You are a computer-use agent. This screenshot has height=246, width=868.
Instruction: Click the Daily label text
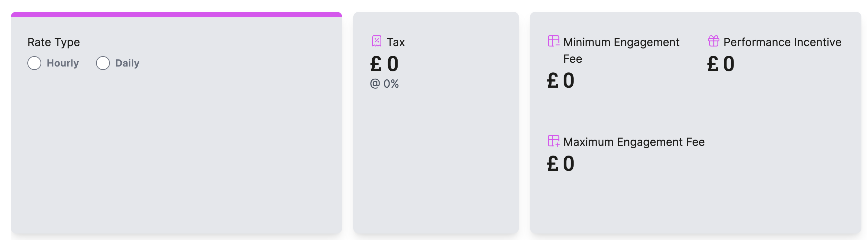pyautogui.click(x=127, y=63)
